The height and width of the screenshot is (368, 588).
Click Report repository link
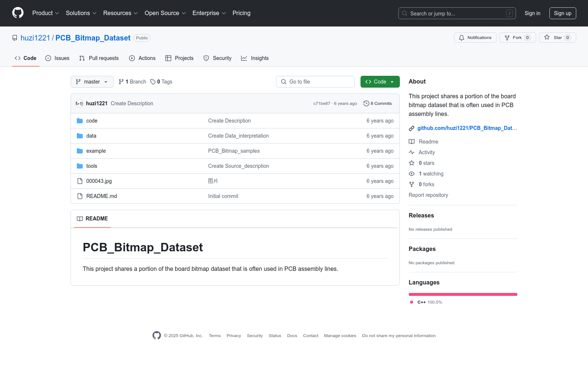[429, 195]
